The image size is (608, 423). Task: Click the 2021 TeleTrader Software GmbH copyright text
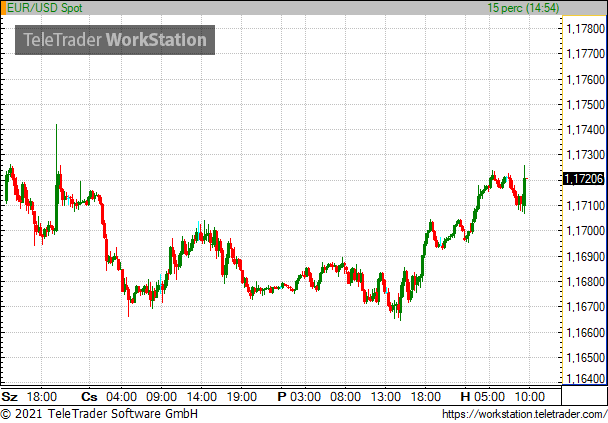coord(99,414)
